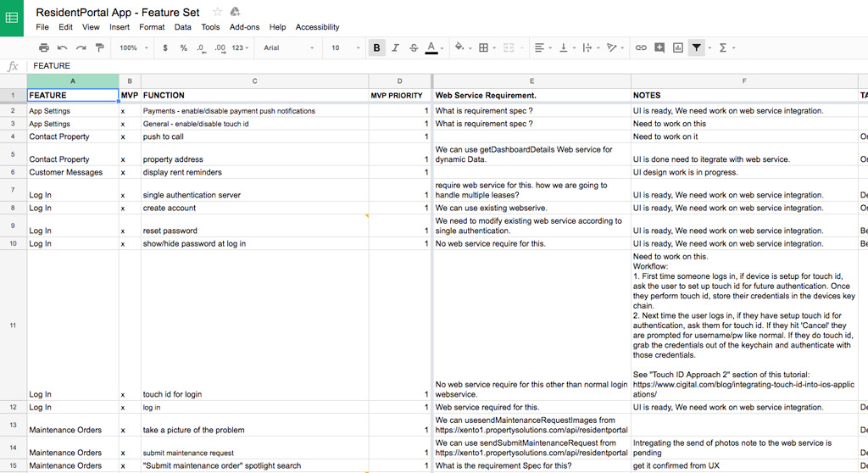Viewport: 868px width, 473px height.
Task: Toggle italic formatting
Action: point(395,47)
